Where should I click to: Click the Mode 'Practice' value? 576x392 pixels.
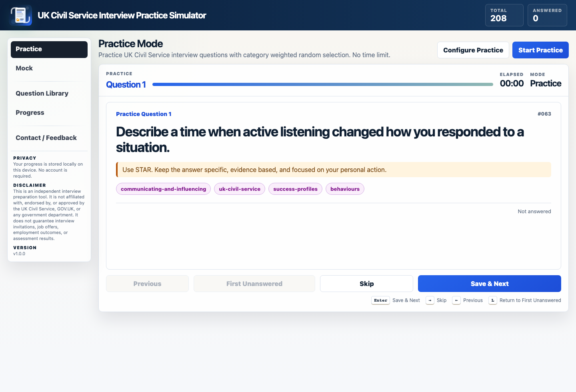(546, 83)
